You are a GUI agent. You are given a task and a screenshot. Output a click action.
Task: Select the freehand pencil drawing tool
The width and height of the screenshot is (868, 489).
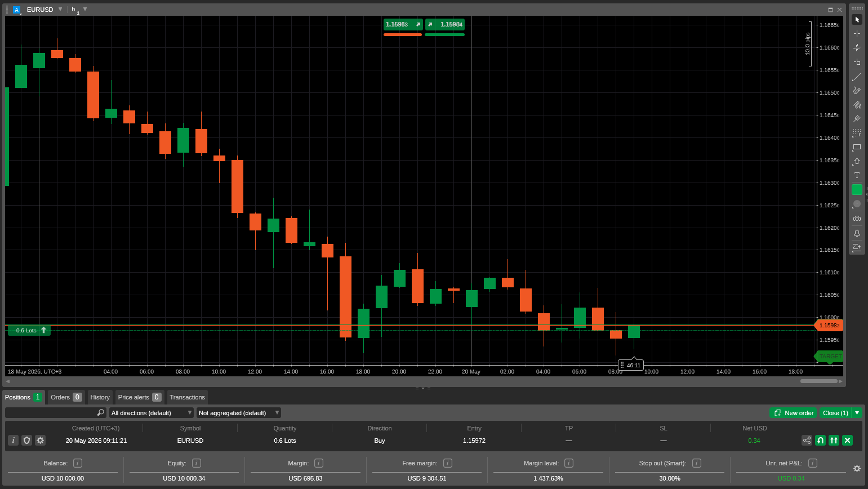coord(857,91)
